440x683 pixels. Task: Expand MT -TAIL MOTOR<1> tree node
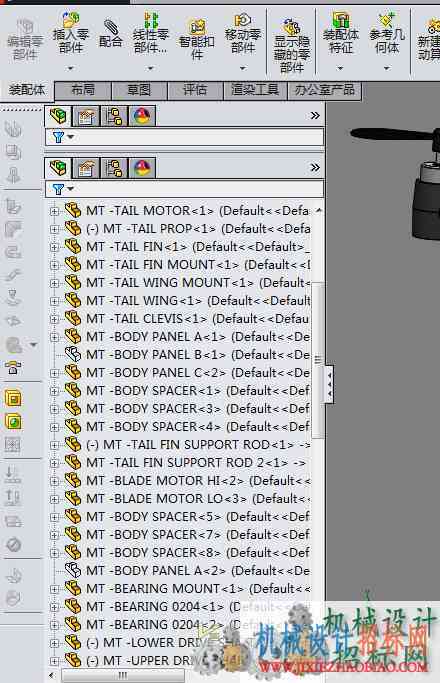click(54, 211)
